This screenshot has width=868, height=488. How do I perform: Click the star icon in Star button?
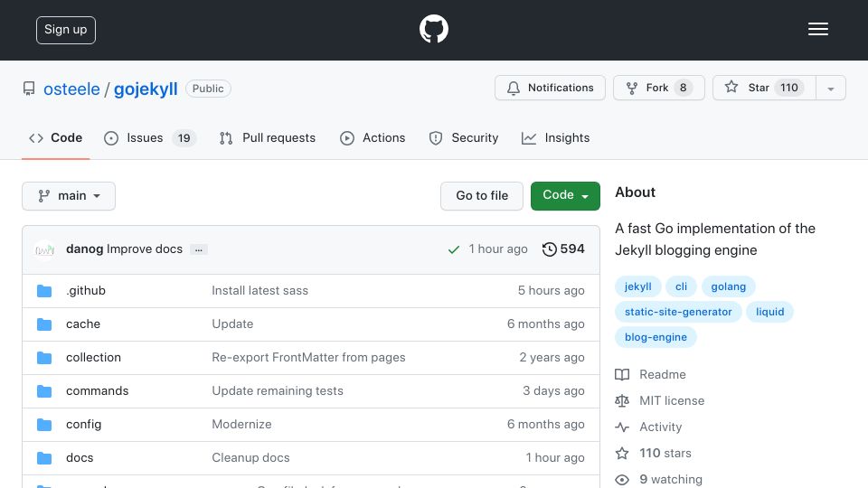731,87
